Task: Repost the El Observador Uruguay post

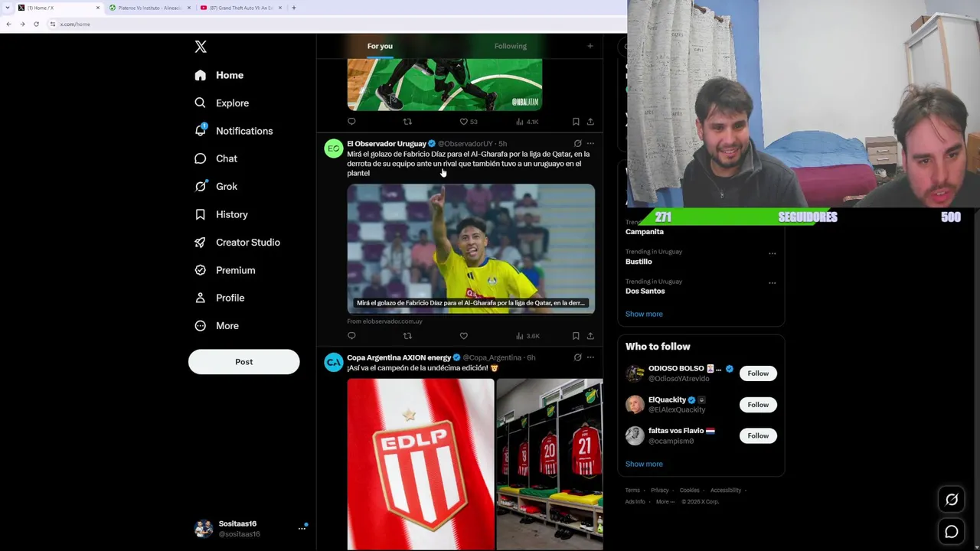Action: click(x=407, y=336)
